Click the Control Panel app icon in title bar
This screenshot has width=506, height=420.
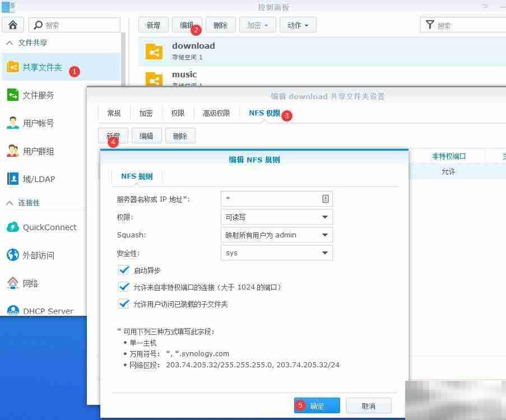(x=8, y=7)
